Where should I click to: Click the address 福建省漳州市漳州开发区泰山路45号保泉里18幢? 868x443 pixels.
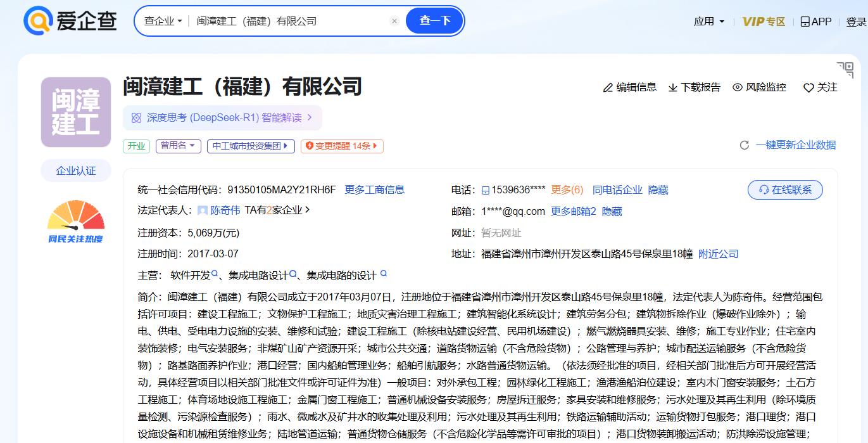point(587,254)
